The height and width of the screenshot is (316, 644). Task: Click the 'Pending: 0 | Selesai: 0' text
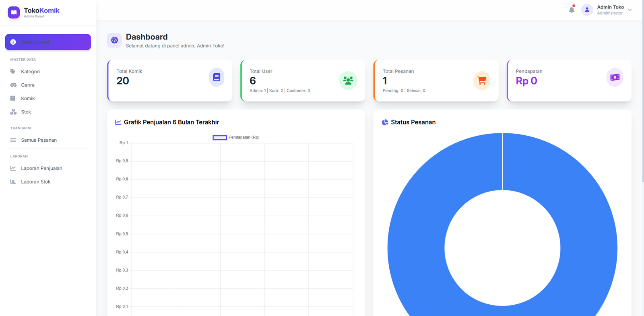tap(404, 91)
